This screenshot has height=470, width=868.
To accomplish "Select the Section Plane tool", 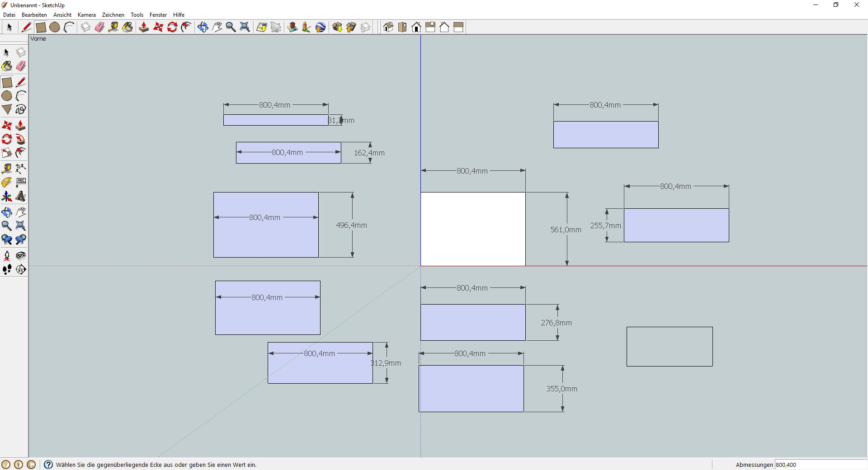I will (x=21, y=269).
